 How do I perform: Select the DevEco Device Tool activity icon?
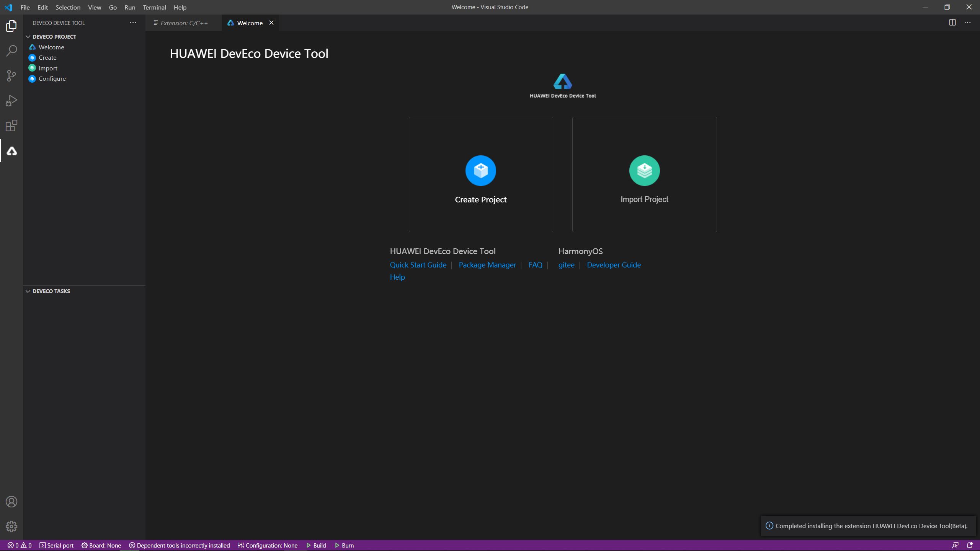click(11, 151)
